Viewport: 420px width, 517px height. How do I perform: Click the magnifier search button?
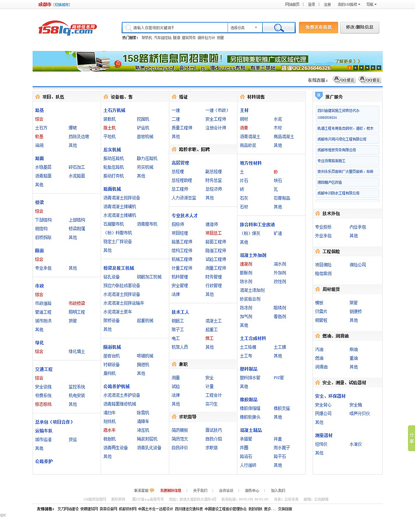(279, 28)
